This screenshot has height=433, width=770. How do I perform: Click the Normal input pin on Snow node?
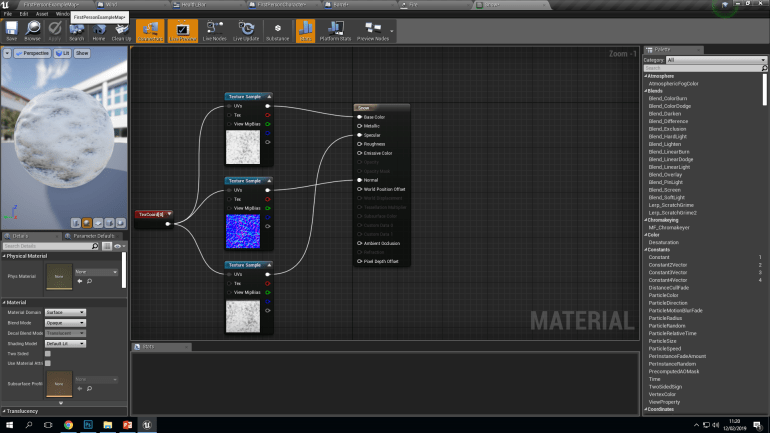click(x=359, y=180)
